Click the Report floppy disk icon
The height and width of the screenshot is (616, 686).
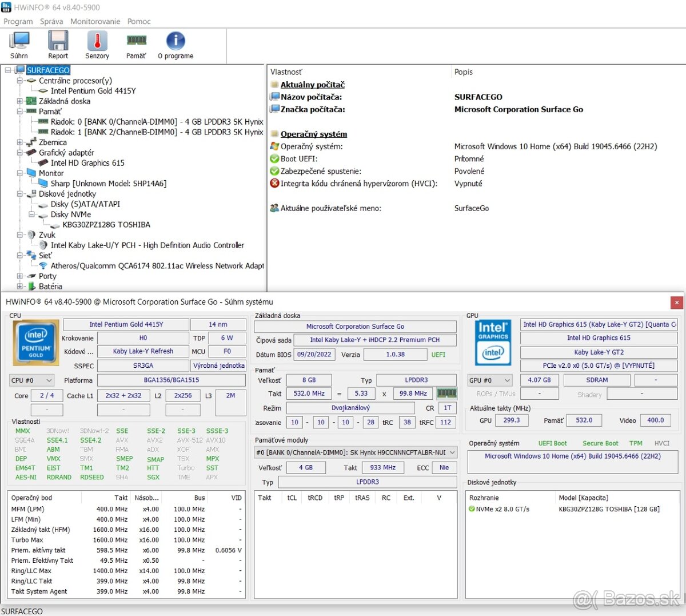pos(58,41)
